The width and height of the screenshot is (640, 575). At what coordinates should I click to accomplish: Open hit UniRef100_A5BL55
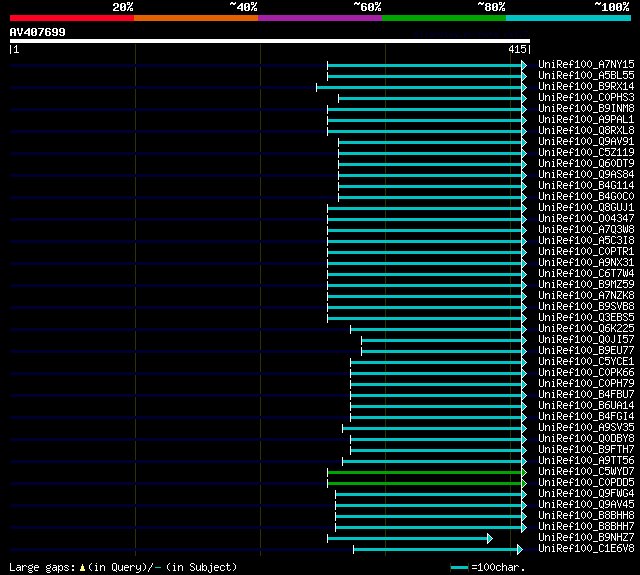(x=586, y=75)
